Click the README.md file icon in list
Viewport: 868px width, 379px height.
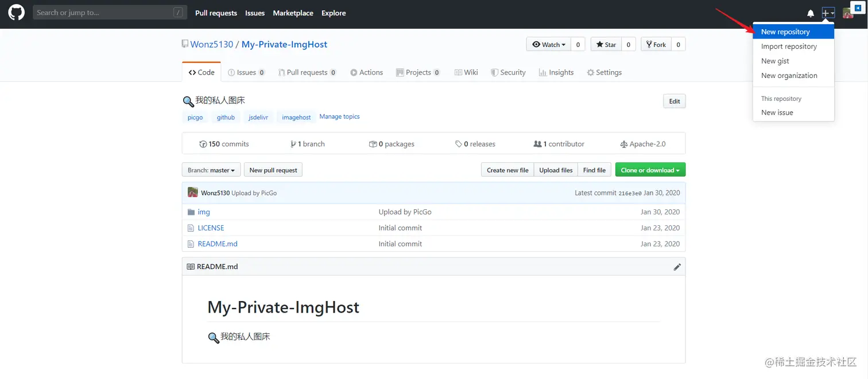point(191,244)
